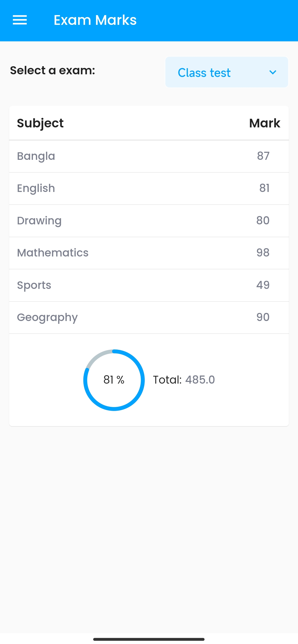Viewport: 298px width, 644px height.
Task: Open the hamburger navigation menu
Action: tap(20, 20)
